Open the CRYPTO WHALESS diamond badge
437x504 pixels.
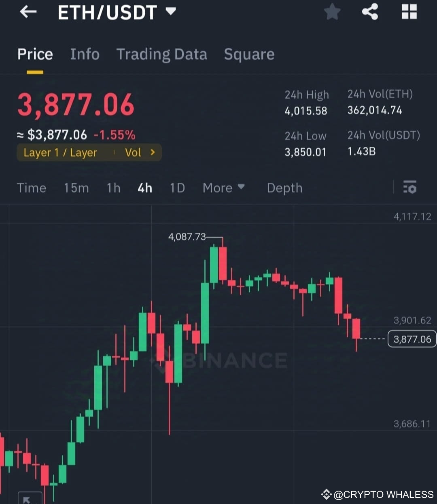coord(325,494)
